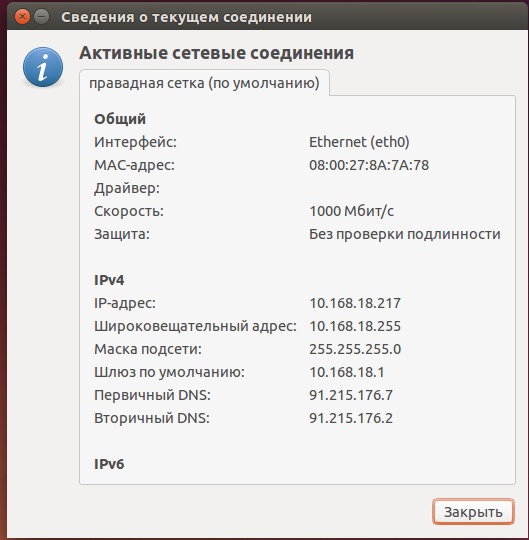Select secondary DNS value 91.215.176.2
The height and width of the screenshot is (540, 529).
(x=351, y=418)
